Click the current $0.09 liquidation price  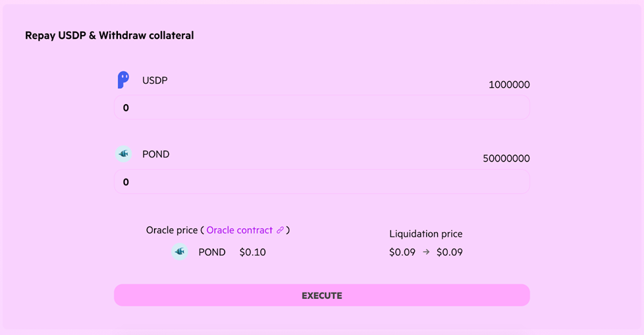point(402,252)
